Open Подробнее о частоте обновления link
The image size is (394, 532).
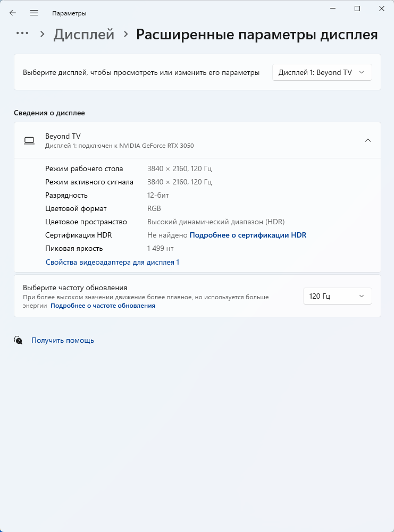click(103, 306)
